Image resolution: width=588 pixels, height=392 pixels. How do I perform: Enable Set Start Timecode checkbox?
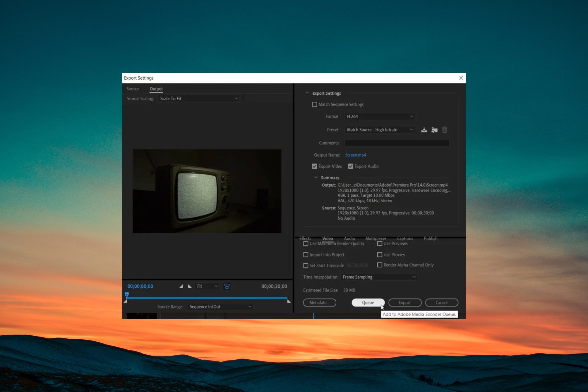coord(306,266)
